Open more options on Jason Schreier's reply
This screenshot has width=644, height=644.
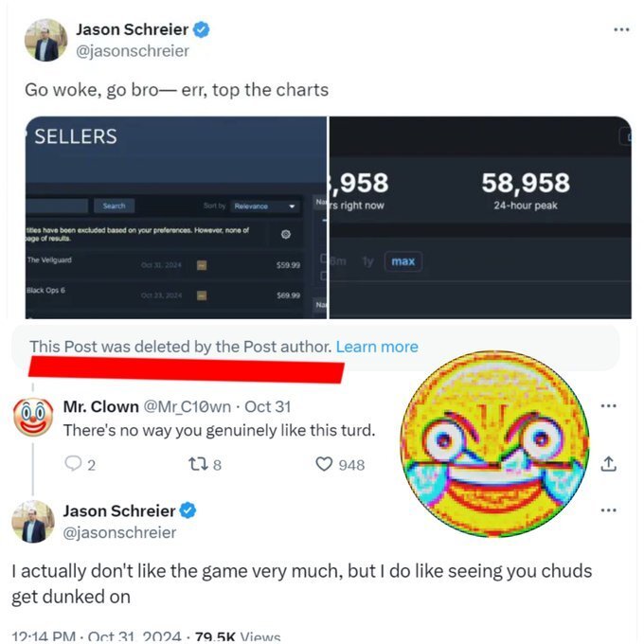click(608, 510)
